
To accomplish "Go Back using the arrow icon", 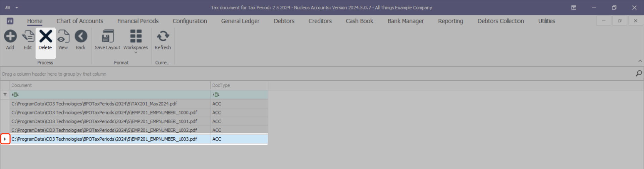I will point(81,36).
